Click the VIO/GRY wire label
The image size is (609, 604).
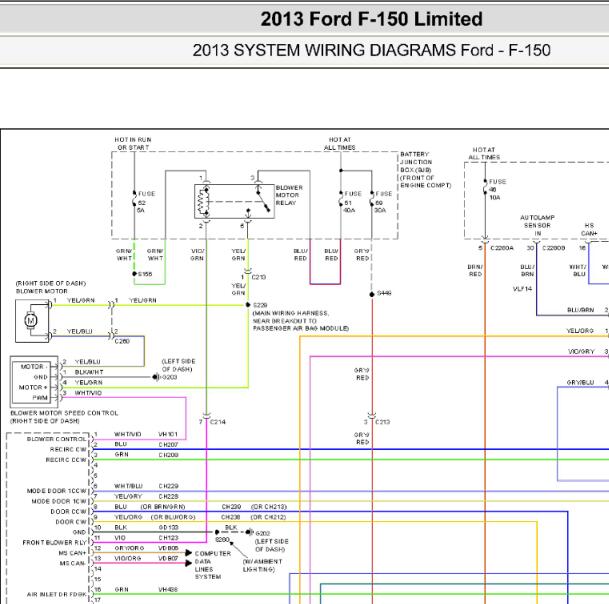pyautogui.click(x=581, y=351)
